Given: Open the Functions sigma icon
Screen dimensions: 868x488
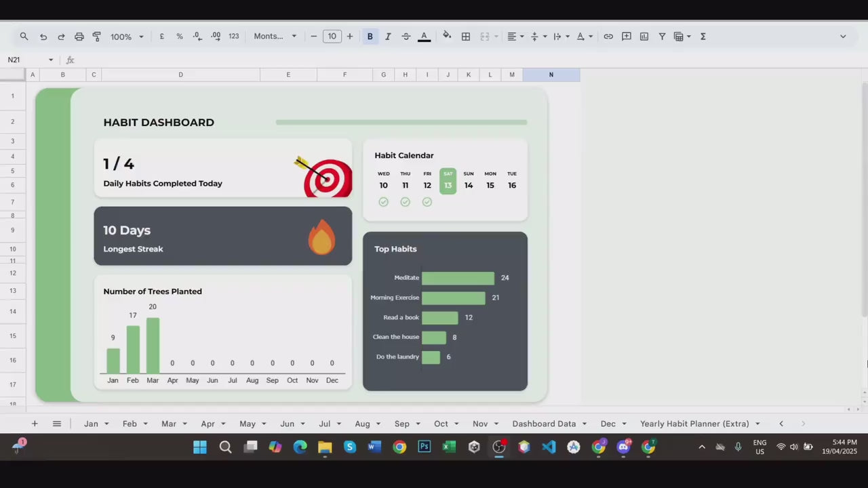Looking at the screenshot, I should tap(703, 37).
